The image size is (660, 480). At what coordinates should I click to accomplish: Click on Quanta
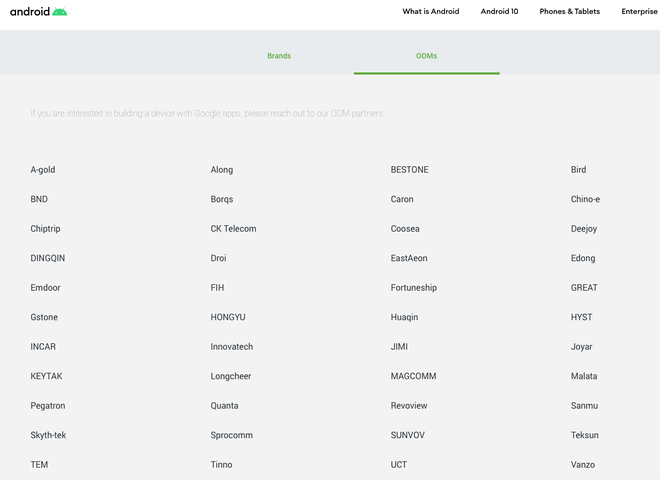[224, 405]
